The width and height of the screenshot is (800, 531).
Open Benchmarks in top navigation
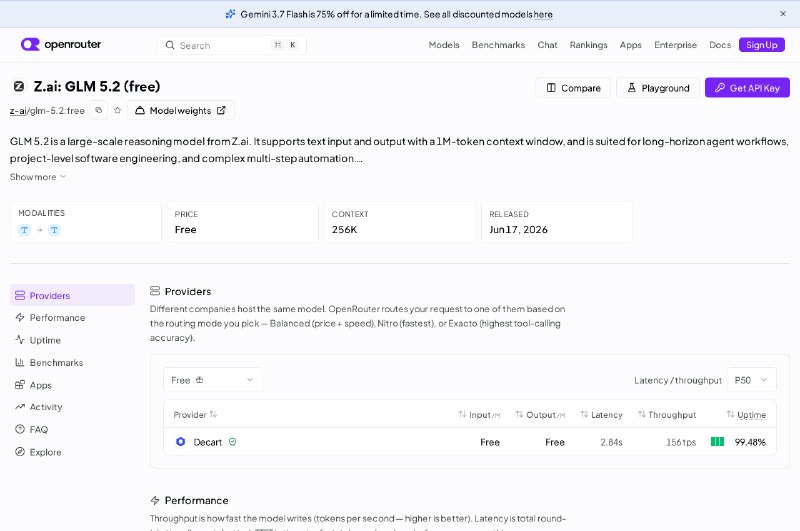pos(498,45)
